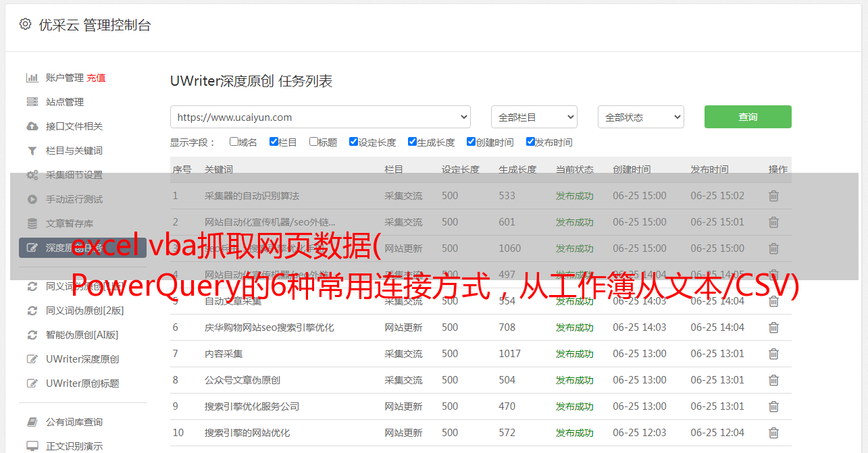The image size is (868, 453).
Task: Click generated length value 1017
Action: [510, 354]
